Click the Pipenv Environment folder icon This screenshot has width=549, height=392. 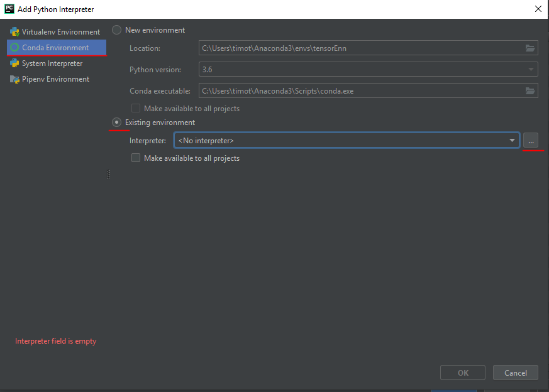tap(14, 79)
